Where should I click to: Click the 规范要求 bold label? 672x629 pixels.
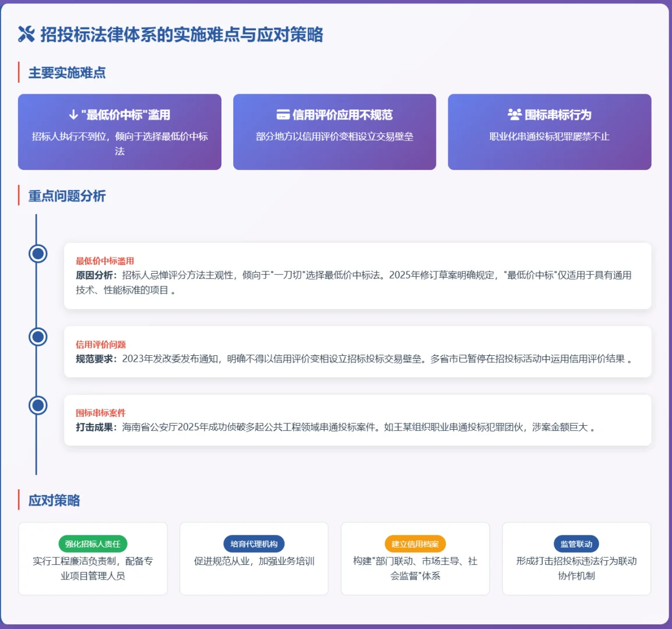pos(92,356)
